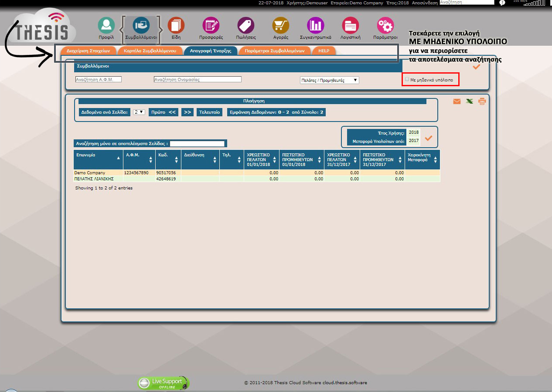Viewport: 552px width, 392px height.
Task: Open Παράμετροι gears icon
Action: [385, 25]
